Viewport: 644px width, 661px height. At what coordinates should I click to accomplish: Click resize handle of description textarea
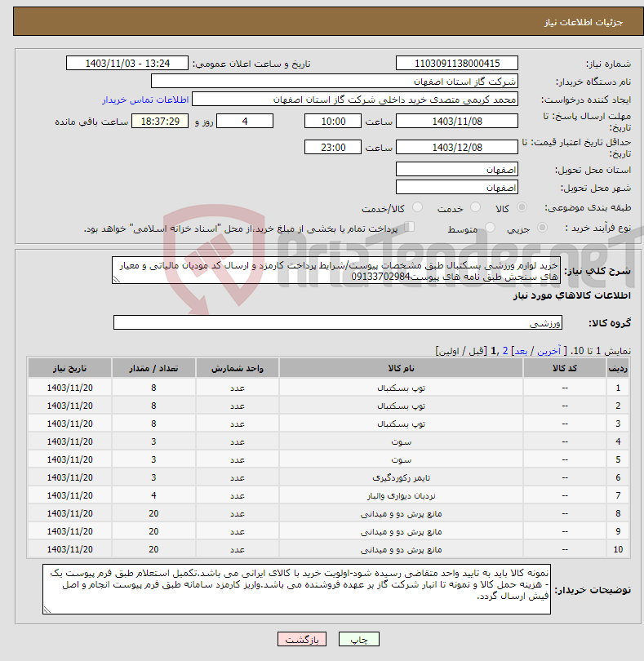click(x=117, y=279)
